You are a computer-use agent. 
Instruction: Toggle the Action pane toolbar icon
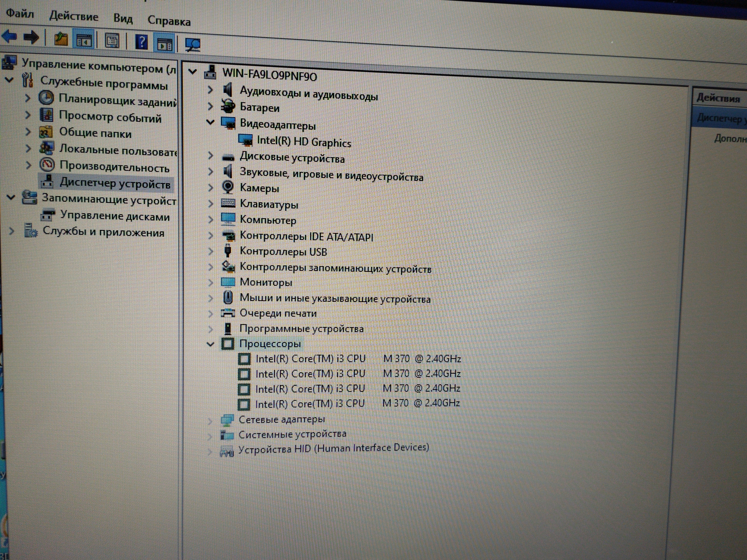pos(165,43)
